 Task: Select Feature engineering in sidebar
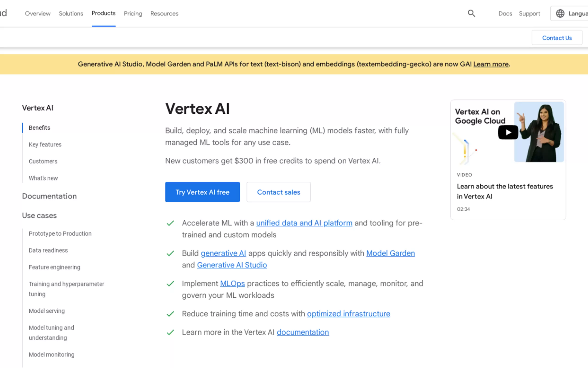[54, 267]
